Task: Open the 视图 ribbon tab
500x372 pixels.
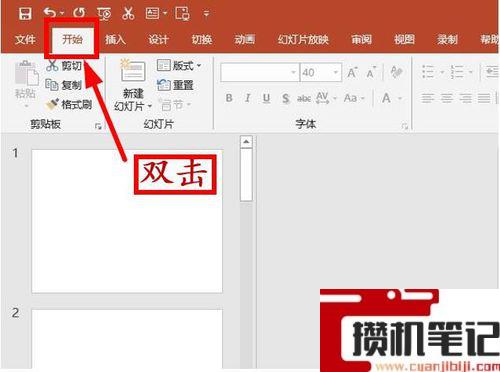Action: click(404, 40)
